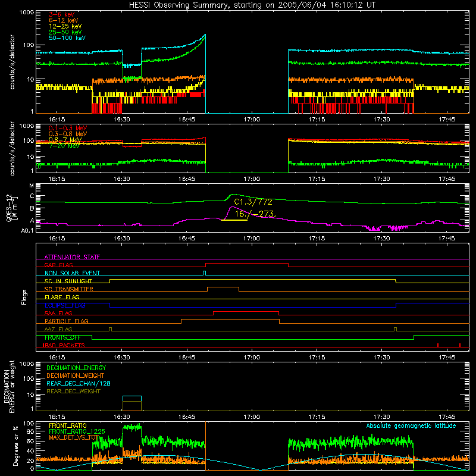Select the AAZ_FLAG label
Image resolution: width=476 pixels, height=476 pixels.
click(58, 329)
